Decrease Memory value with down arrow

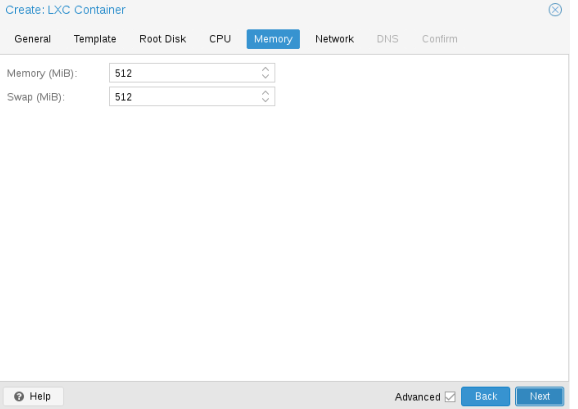tap(265, 77)
